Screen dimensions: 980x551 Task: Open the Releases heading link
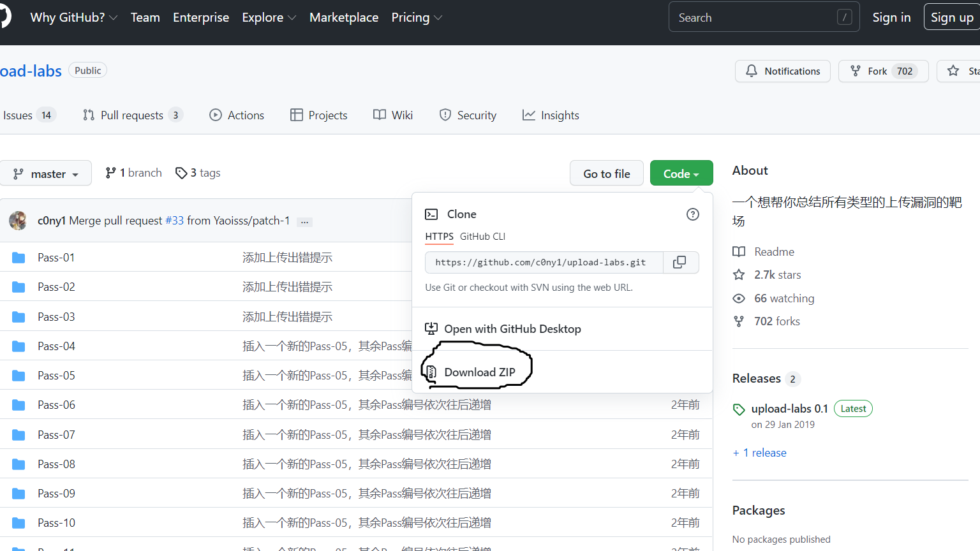point(757,379)
